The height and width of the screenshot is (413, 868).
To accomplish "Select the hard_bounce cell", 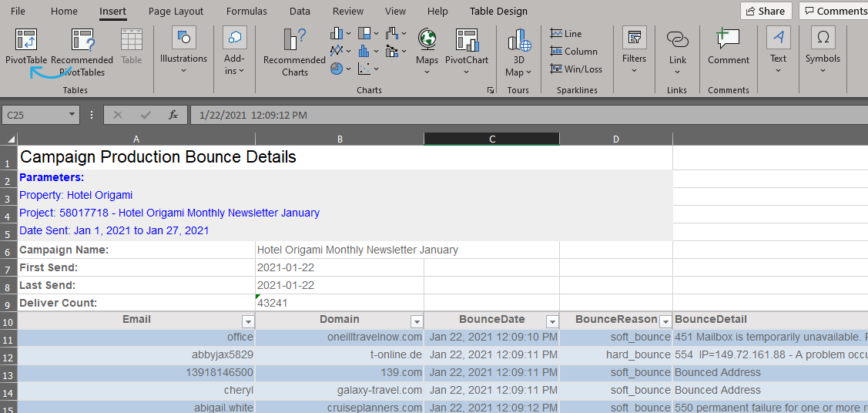I will pos(616,354).
